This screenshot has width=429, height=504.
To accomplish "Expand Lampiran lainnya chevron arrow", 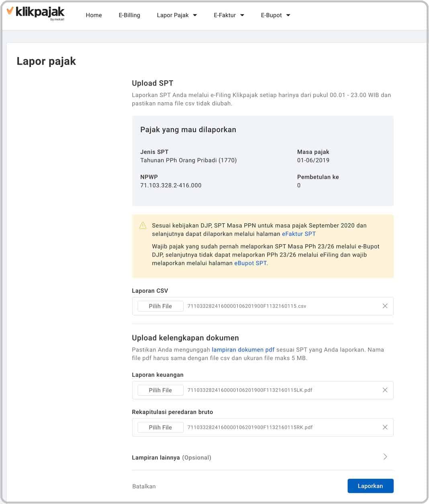I will [x=385, y=457].
